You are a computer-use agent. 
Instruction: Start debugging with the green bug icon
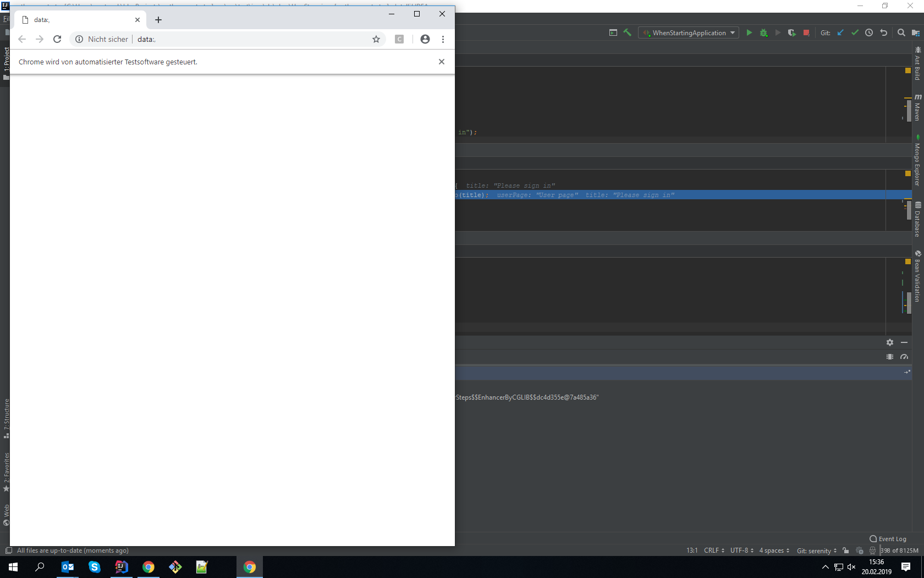pyautogui.click(x=763, y=33)
